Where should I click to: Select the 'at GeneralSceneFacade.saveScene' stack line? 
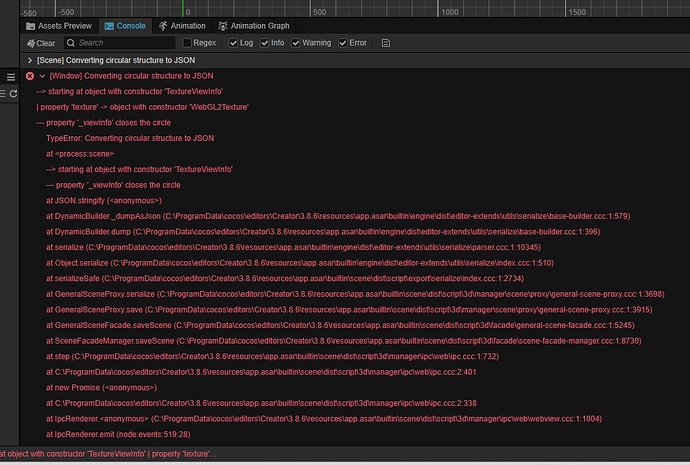(x=340, y=326)
